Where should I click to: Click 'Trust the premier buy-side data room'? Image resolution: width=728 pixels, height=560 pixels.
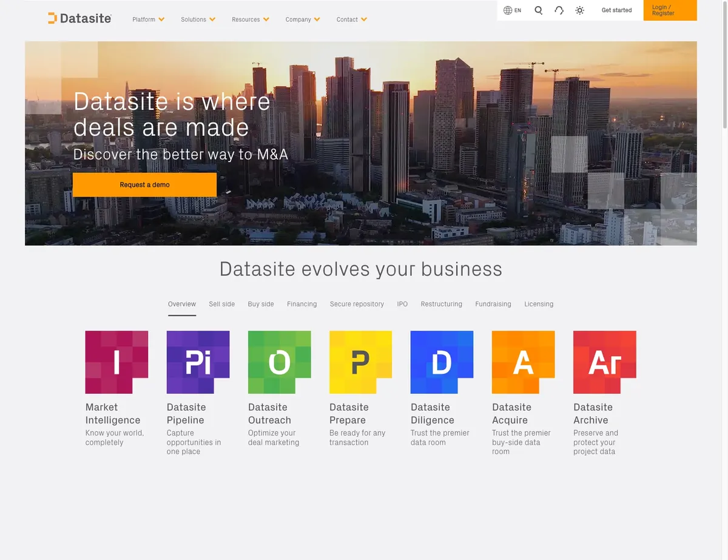tap(521, 442)
